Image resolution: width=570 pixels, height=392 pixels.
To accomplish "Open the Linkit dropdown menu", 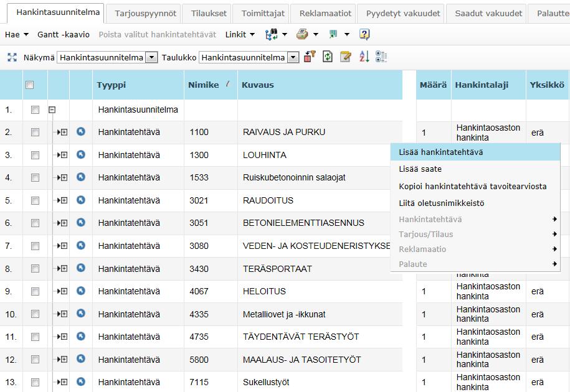I will tap(240, 34).
